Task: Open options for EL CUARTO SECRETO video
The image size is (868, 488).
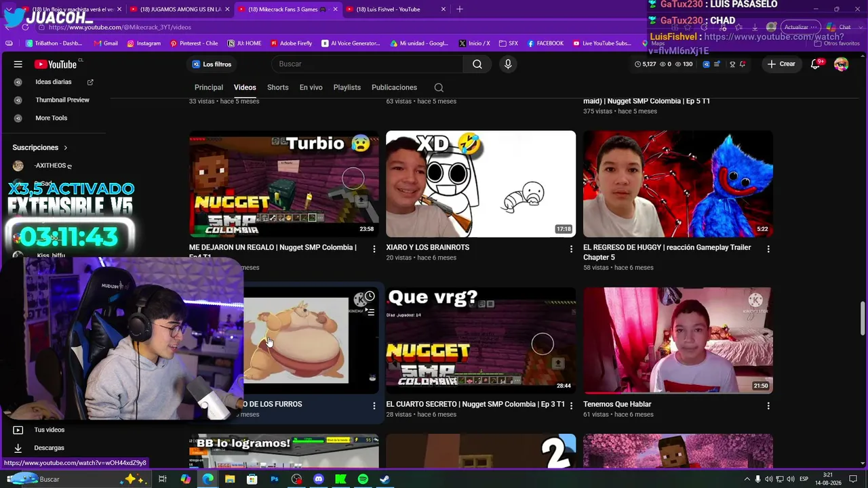Action: 571,406
